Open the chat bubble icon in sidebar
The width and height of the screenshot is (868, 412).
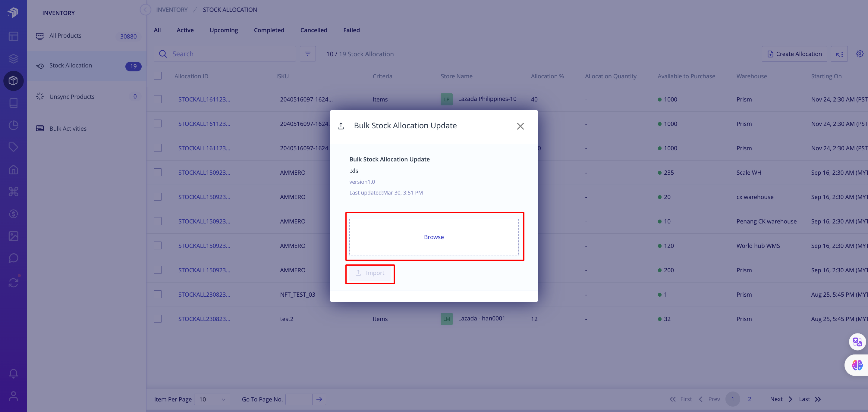pos(13,258)
